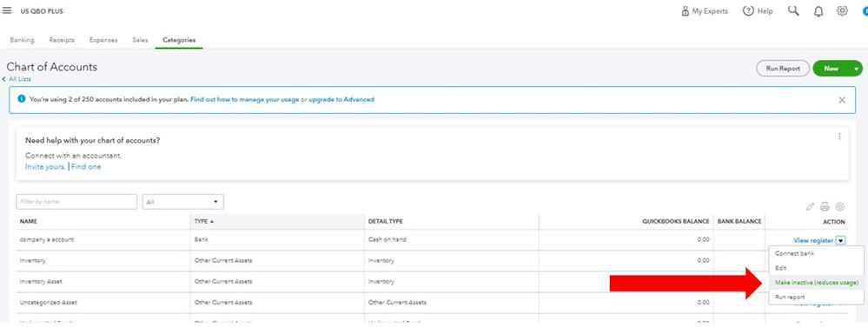
Task: Choose 'Edit' from the action menu
Action: (x=780, y=268)
